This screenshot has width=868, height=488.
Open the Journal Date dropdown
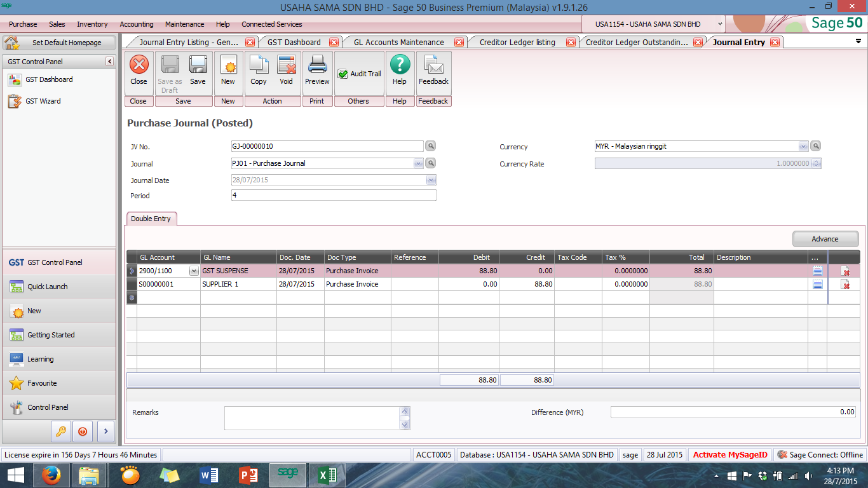click(x=431, y=180)
